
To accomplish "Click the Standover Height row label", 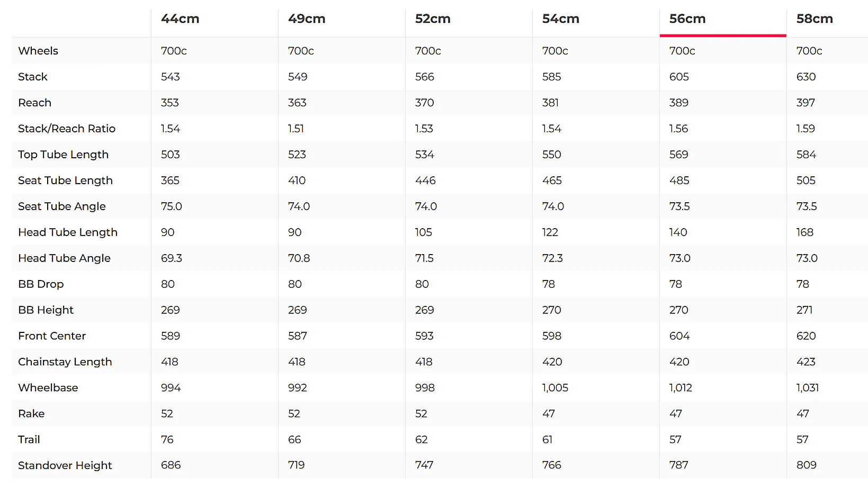I will click(x=65, y=466).
